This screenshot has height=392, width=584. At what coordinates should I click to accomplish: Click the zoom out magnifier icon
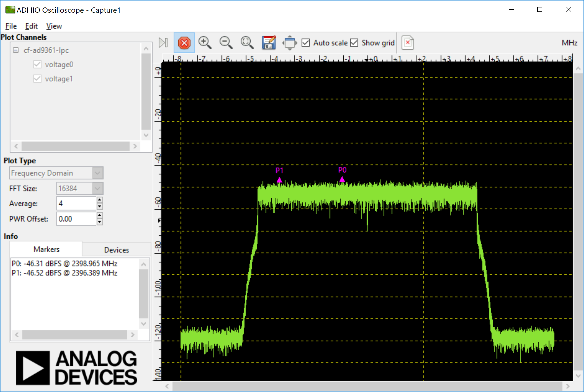click(226, 42)
